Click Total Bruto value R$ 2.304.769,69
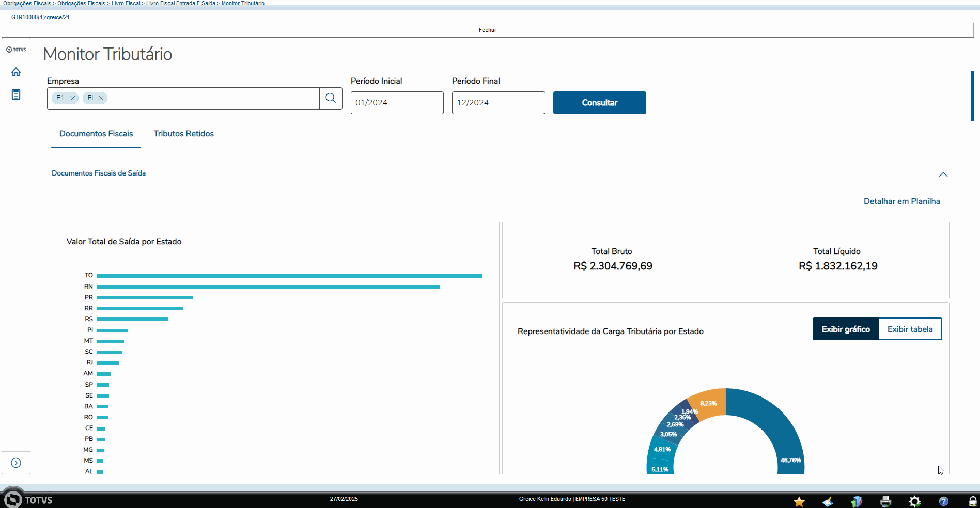Image resolution: width=980 pixels, height=508 pixels. [613, 266]
